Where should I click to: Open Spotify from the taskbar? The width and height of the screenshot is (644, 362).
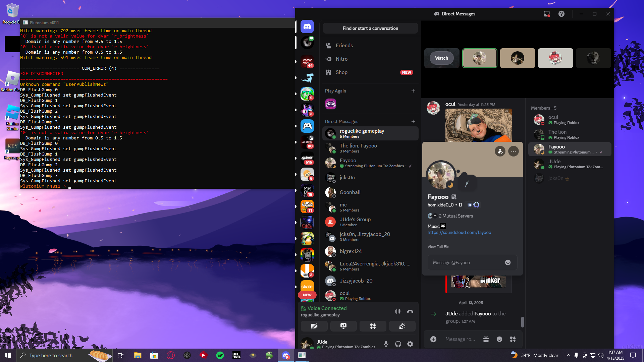coord(220,355)
